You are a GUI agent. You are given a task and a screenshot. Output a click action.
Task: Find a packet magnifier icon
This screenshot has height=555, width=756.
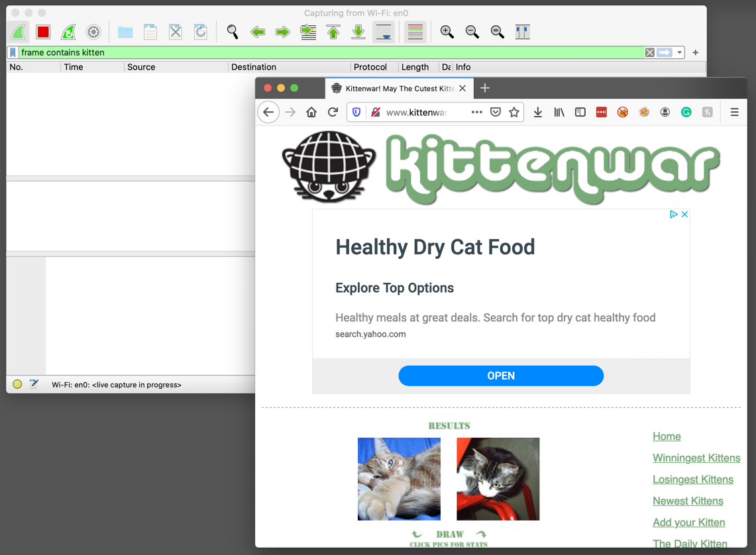point(233,32)
